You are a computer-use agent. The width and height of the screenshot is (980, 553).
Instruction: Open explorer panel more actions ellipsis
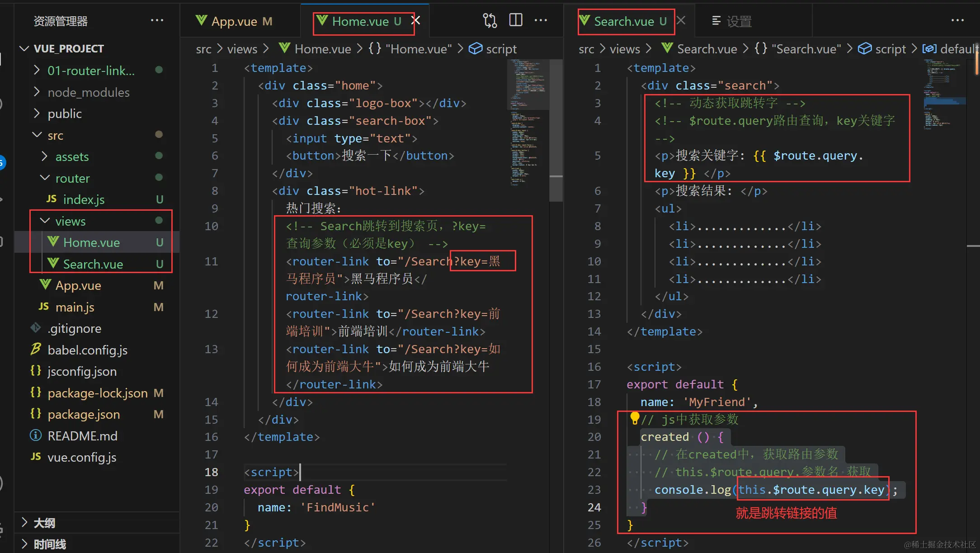click(x=157, y=20)
